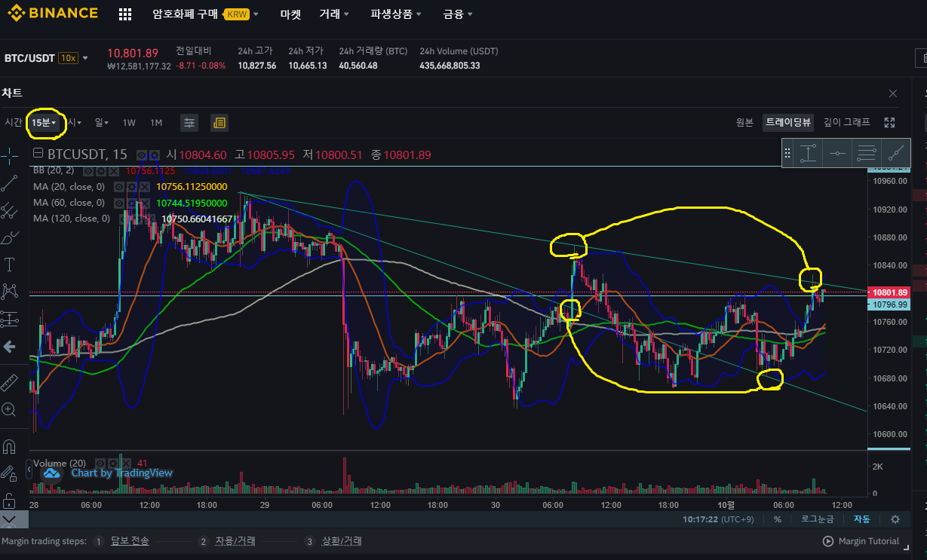Select the horizontal line tool in floating toolbar

coord(837,153)
